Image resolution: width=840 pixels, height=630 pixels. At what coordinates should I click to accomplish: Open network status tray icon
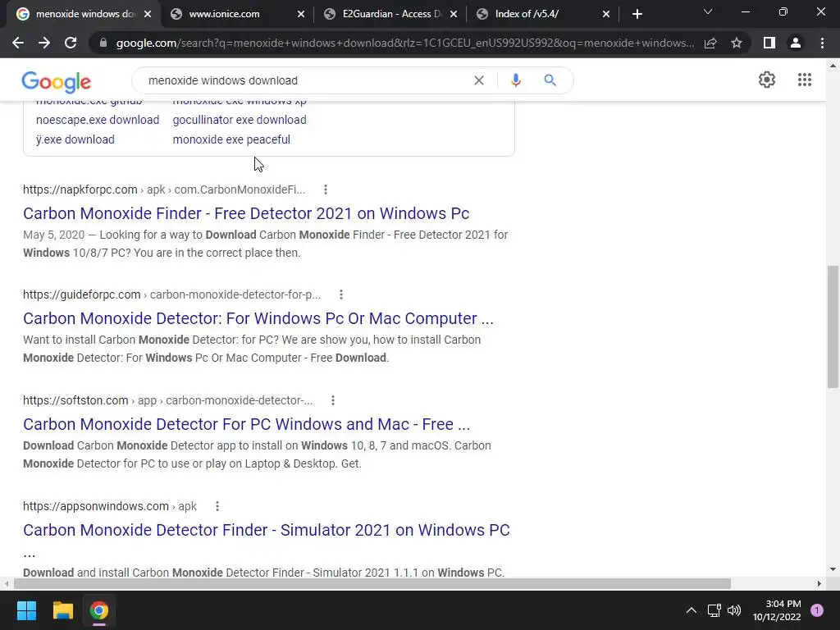coord(714,610)
